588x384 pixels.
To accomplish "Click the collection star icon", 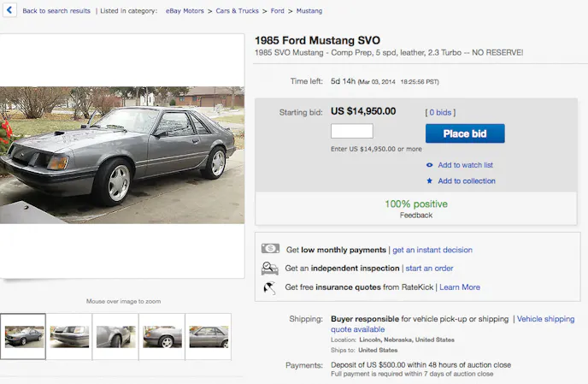I will click(429, 181).
